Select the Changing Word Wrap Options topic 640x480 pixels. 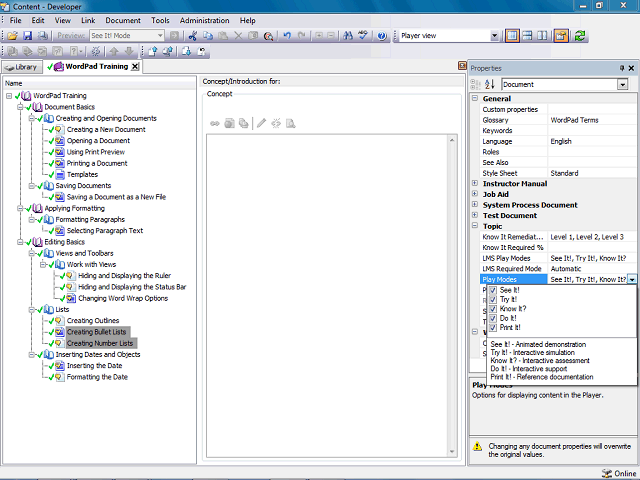123,298
